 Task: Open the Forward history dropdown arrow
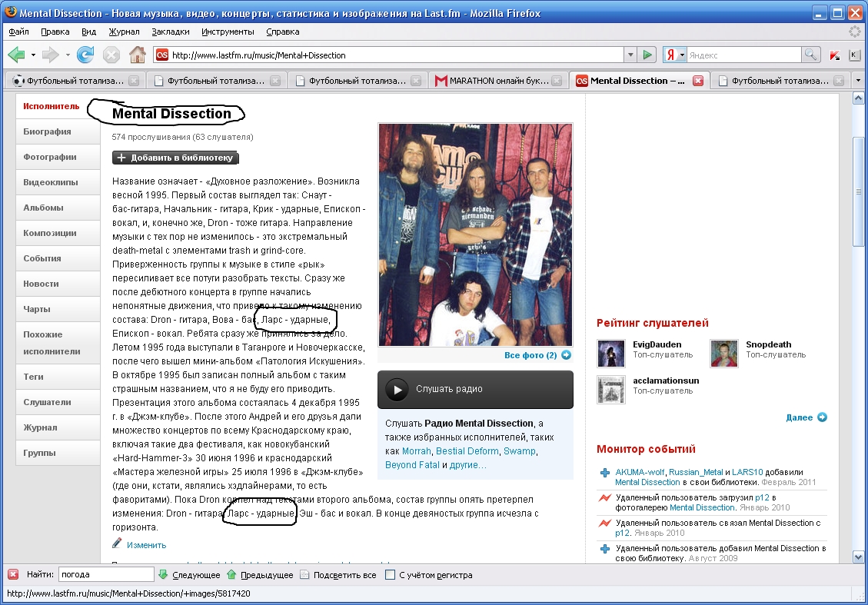point(68,55)
